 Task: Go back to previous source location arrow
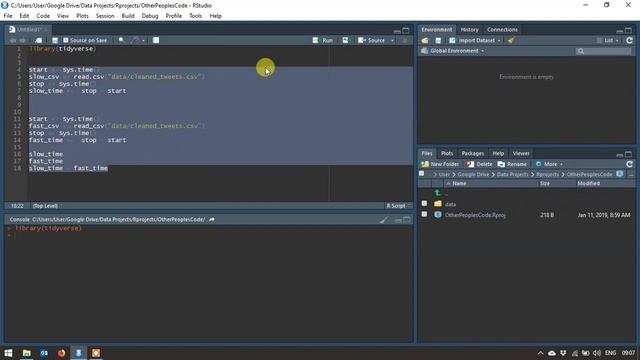click(12, 40)
